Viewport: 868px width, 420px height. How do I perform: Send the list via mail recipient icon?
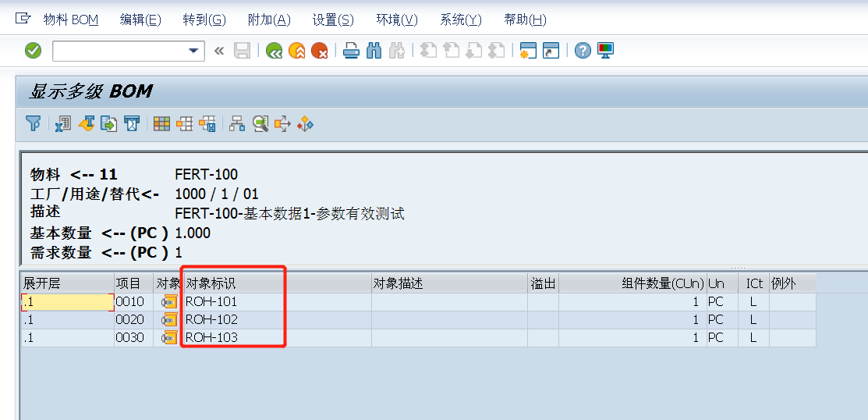coord(131,123)
